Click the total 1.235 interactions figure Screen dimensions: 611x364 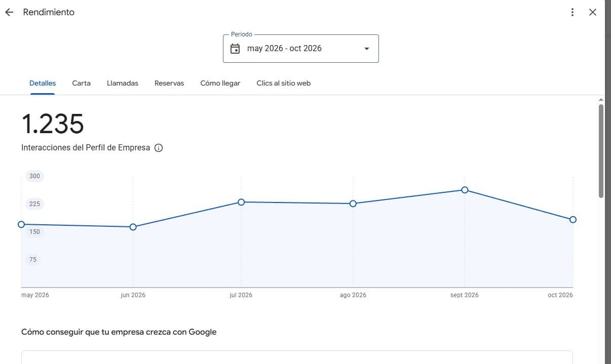[x=53, y=124]
